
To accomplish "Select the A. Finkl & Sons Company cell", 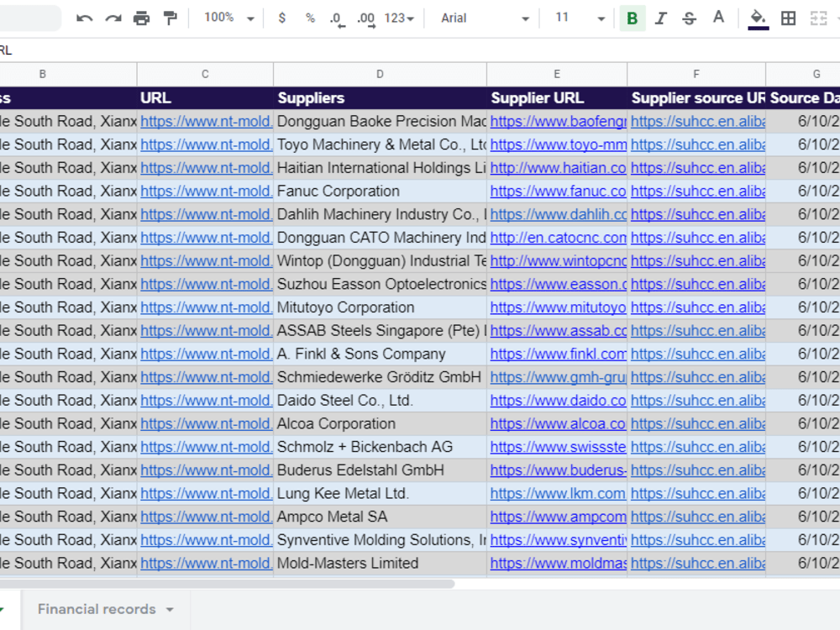I will point(380,354).
